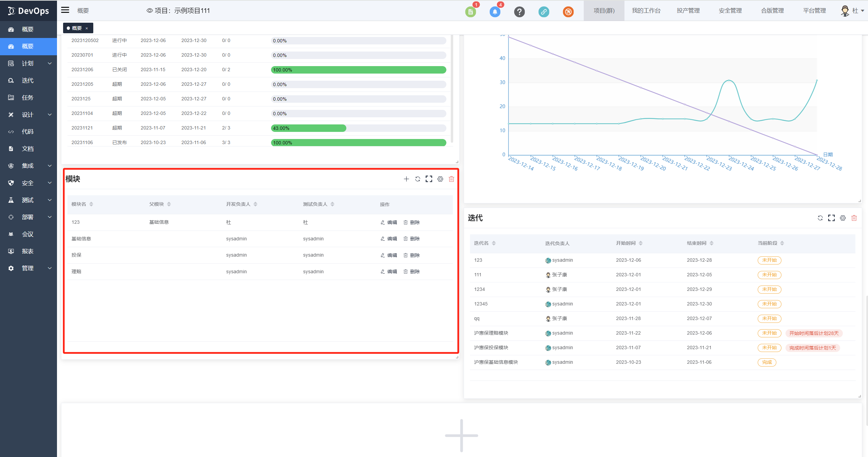Click the plus icon in 模块 panel
868x457 pixels.
pos(406,179)
